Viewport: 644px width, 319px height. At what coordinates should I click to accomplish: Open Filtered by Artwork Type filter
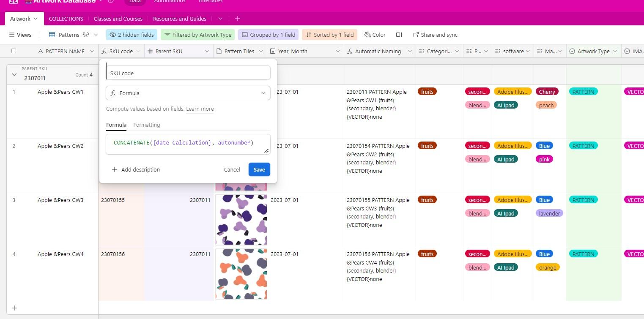(197, 35)
